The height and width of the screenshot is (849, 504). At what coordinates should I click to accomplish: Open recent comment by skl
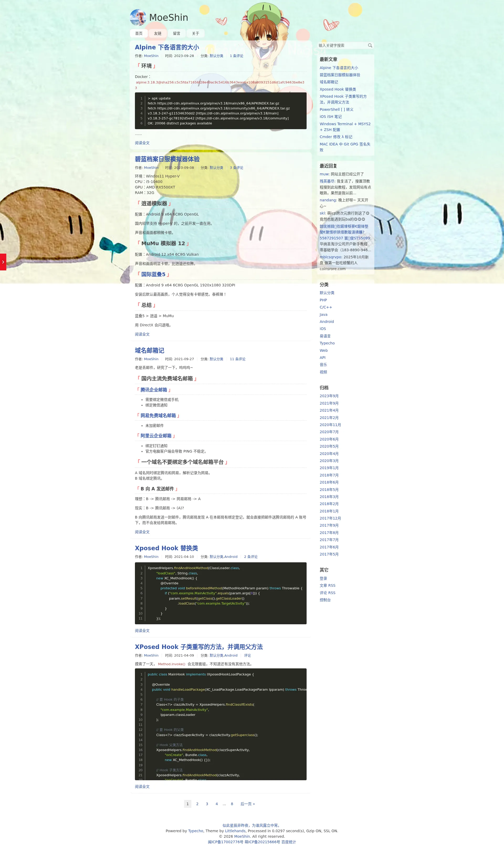coord(322,213)
